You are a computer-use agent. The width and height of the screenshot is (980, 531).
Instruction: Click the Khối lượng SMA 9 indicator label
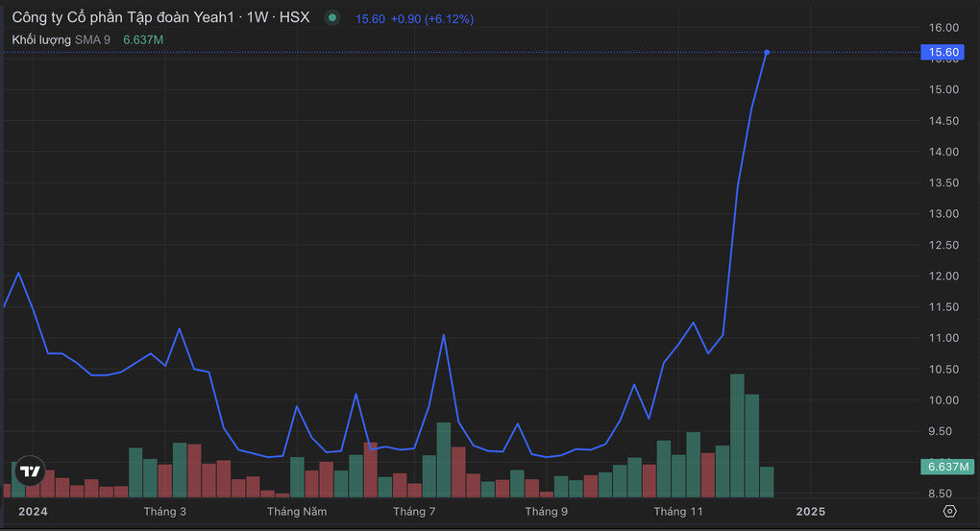pyautogui.click(x=61, y=40)
